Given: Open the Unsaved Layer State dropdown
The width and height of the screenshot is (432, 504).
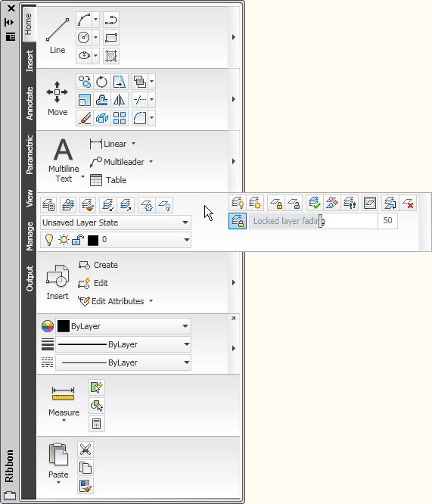Looking at the screenshot, I should [x=116, y=222].
